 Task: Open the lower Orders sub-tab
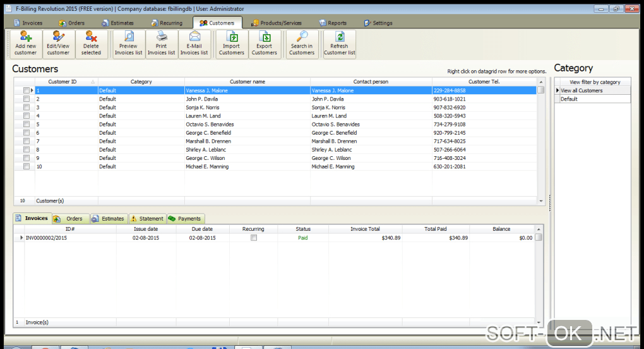tap(70, 219)
